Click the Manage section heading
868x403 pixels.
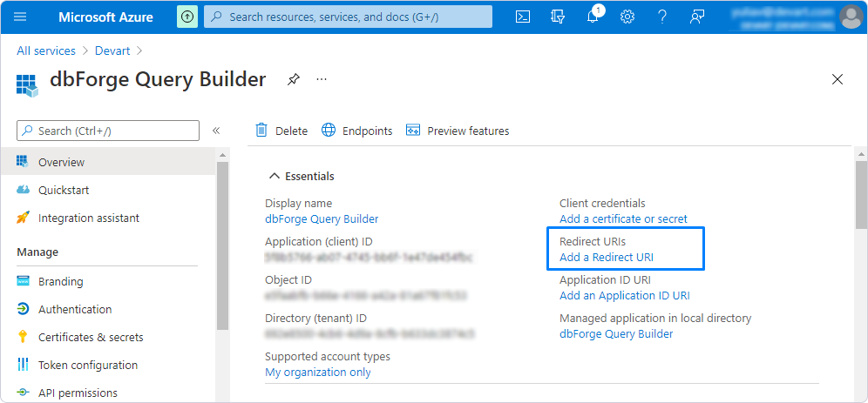37,252
